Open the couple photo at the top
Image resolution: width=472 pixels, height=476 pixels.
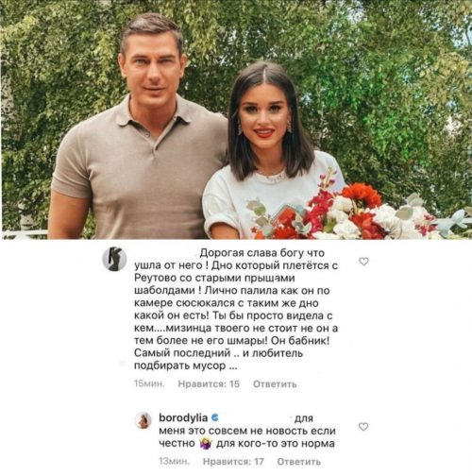(x=236, y=120)
